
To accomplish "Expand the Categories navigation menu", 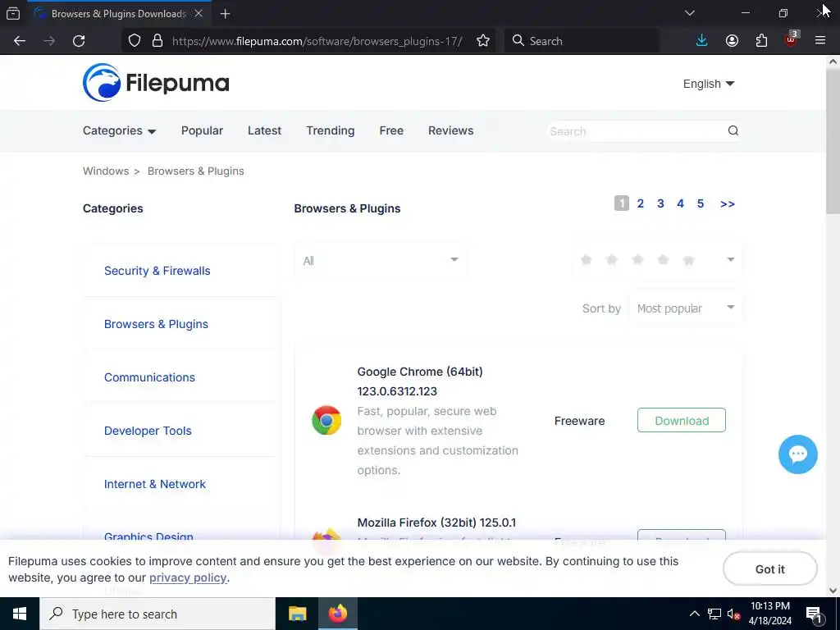I will (119, 130).
